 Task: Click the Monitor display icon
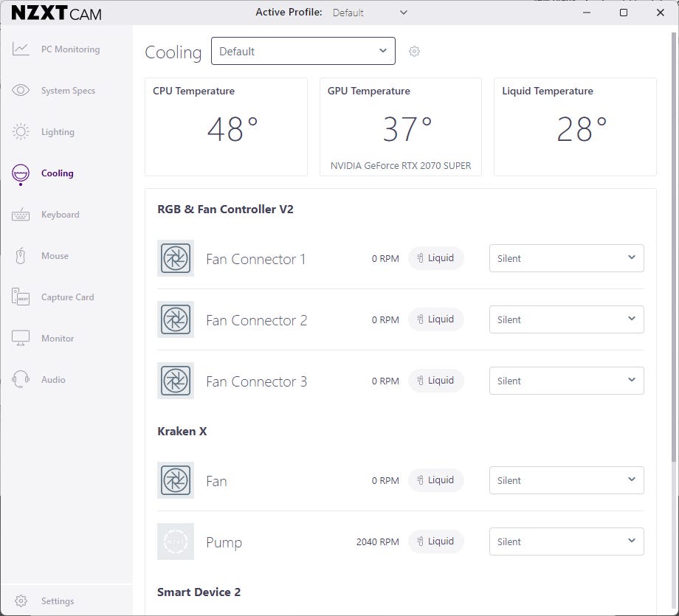pyautogui.click(x=21, y=338)
